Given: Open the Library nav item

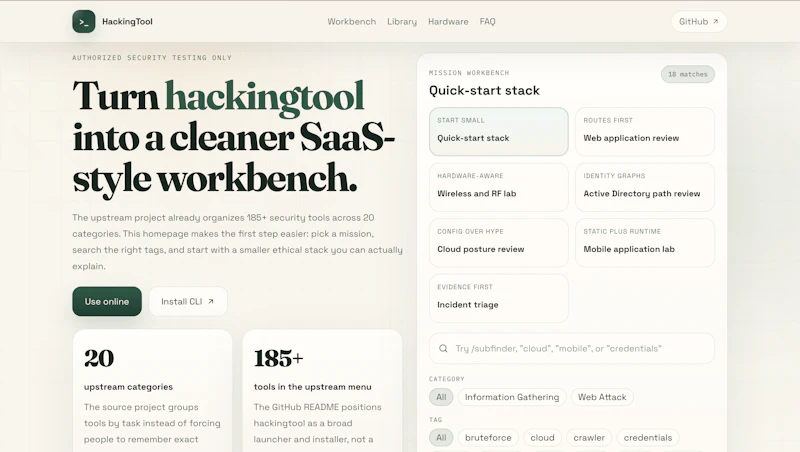Looking at the screenshot, I should (402, 21).
